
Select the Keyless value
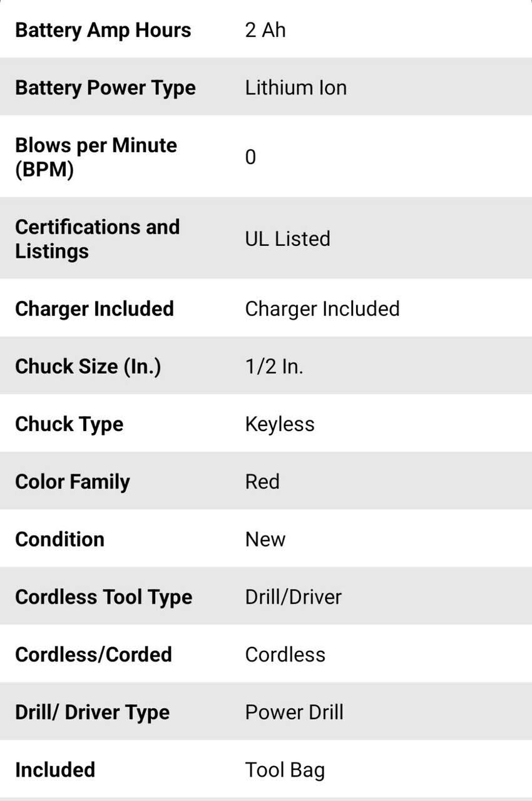[x=280, y=424]
